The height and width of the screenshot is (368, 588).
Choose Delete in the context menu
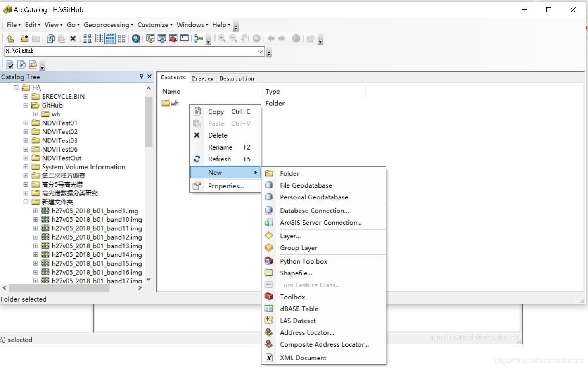click(225, 135)
